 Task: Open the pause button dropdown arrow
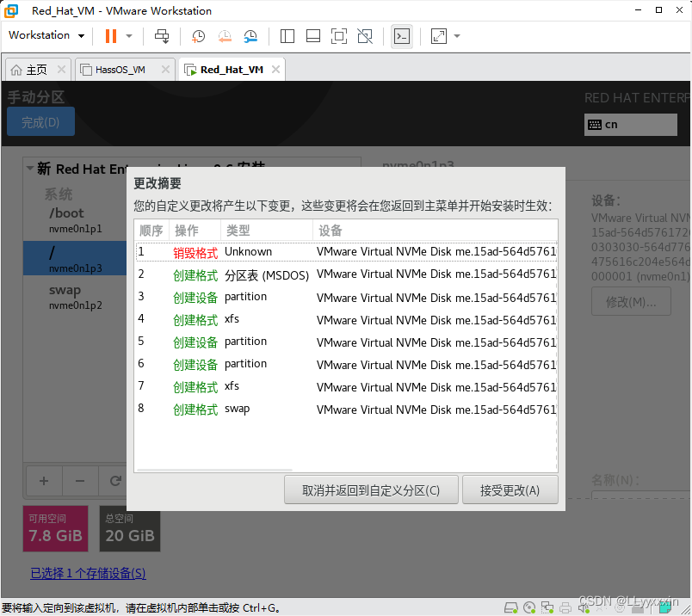(128, 36)
